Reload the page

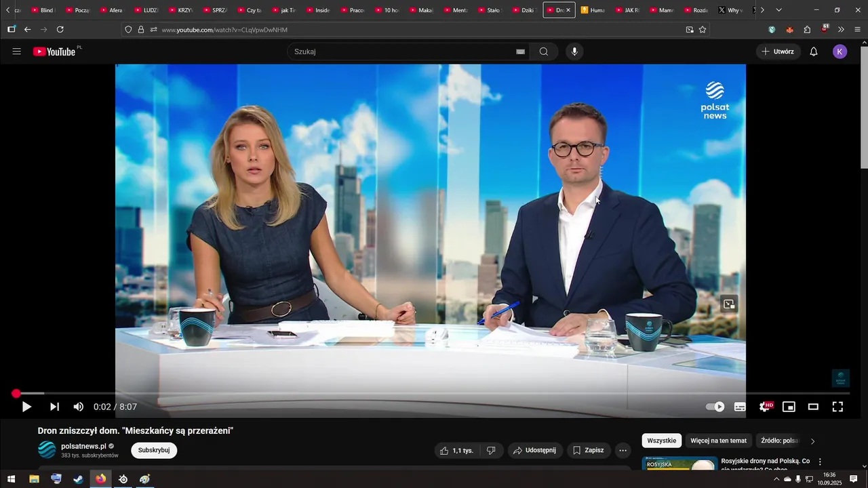60,30
